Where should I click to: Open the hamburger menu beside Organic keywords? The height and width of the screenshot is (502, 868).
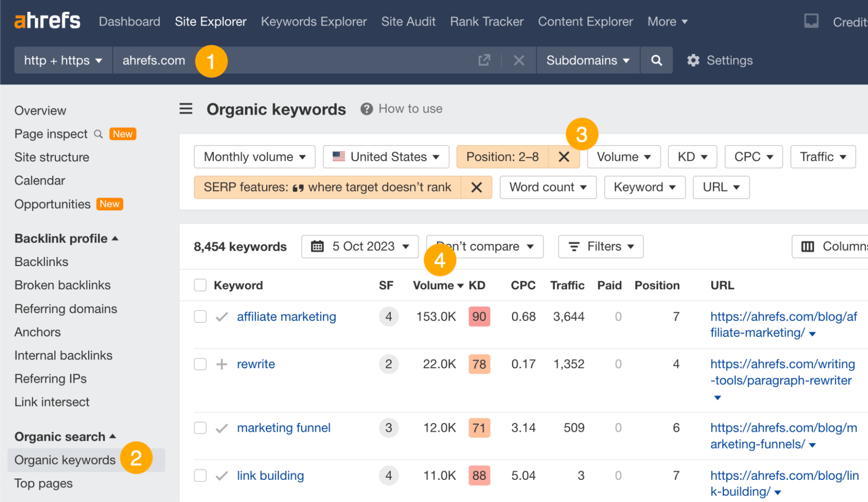coord(186,109)
